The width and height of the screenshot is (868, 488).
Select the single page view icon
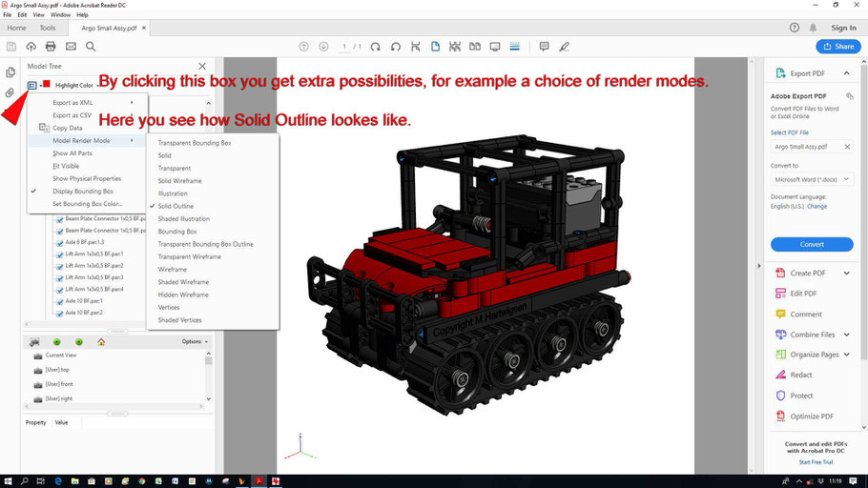[435, 47]
